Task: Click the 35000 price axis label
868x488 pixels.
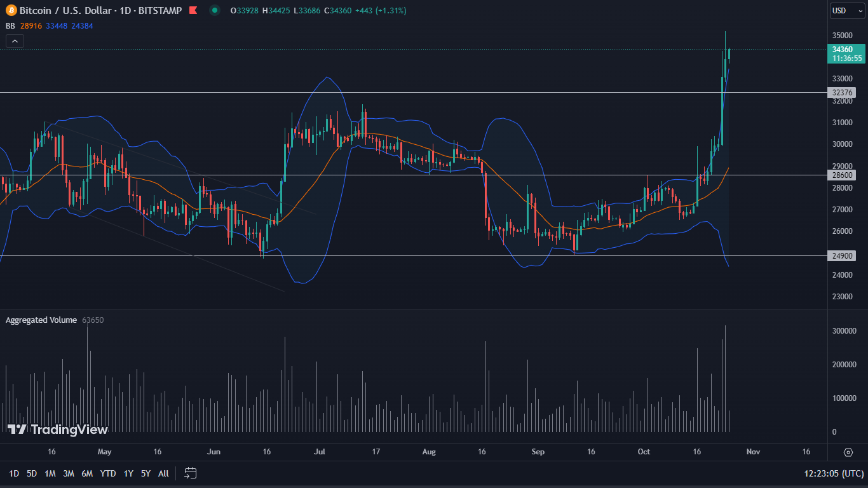Action: pyautogui.click(x=842, y=36)
